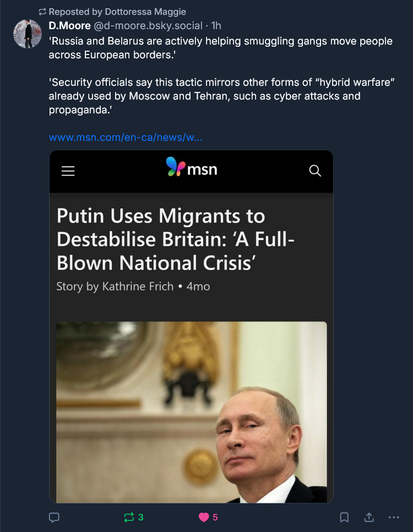Image resolution: width=413 pixels, height=532 pixels.
Task: Click the reply speech bubble icon
Action: (54, 517)
